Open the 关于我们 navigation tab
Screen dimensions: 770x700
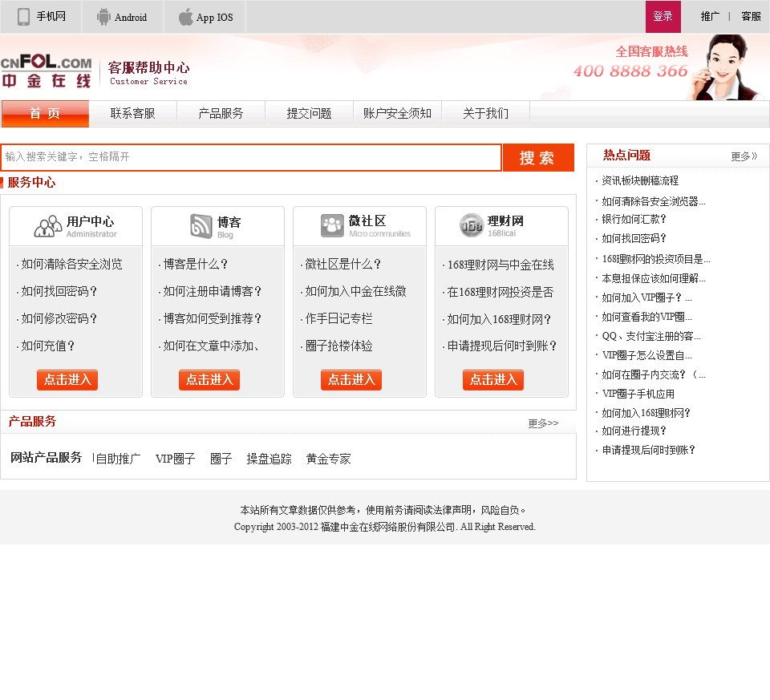click(x=485, y=114)
